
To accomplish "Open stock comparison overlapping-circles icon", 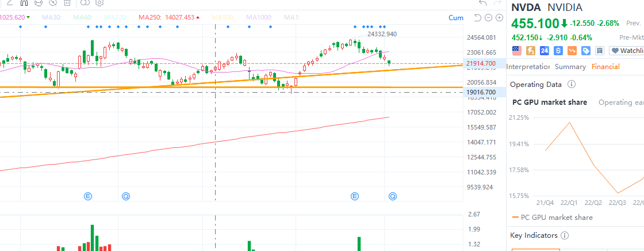I will (85, 3).
